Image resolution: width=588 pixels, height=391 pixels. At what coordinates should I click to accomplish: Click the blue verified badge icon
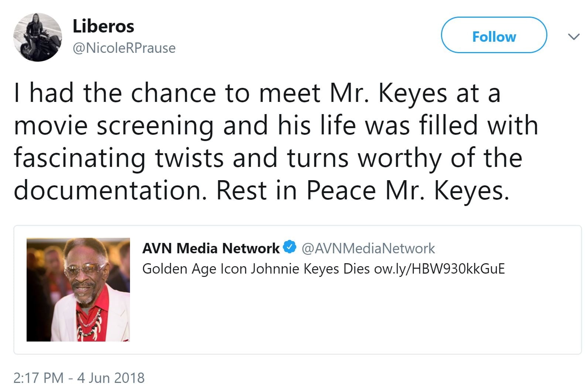pos(290,247)
